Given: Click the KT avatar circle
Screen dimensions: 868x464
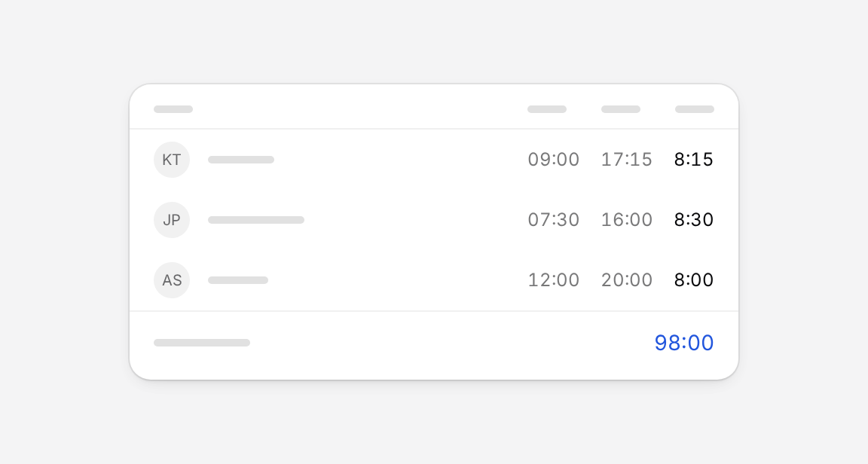Looking at the screenshot, I should (x=172, y=160).
